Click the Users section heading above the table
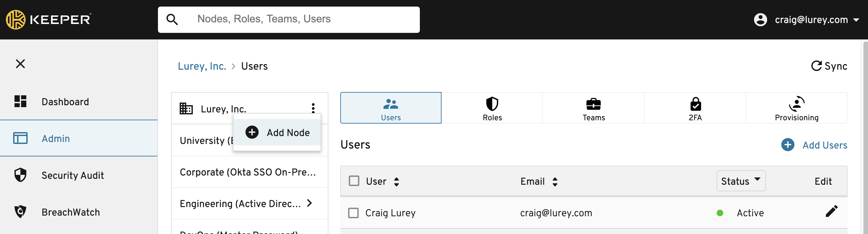868x234 pixels. tap(355, 144)
